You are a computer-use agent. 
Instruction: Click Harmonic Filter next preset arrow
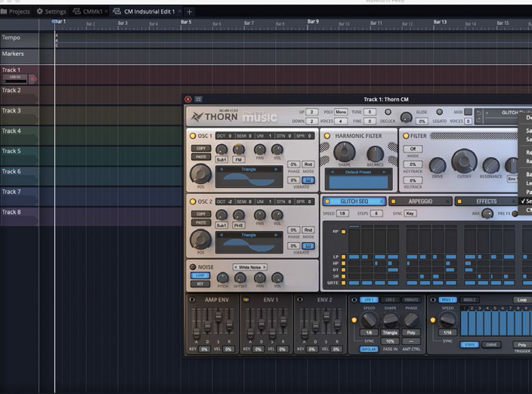(384, 172)
